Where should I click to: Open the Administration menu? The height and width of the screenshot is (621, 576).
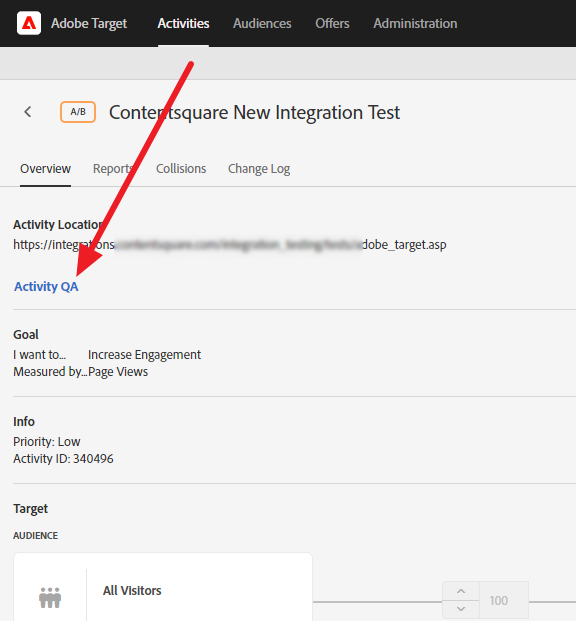(x=415, y=23)
